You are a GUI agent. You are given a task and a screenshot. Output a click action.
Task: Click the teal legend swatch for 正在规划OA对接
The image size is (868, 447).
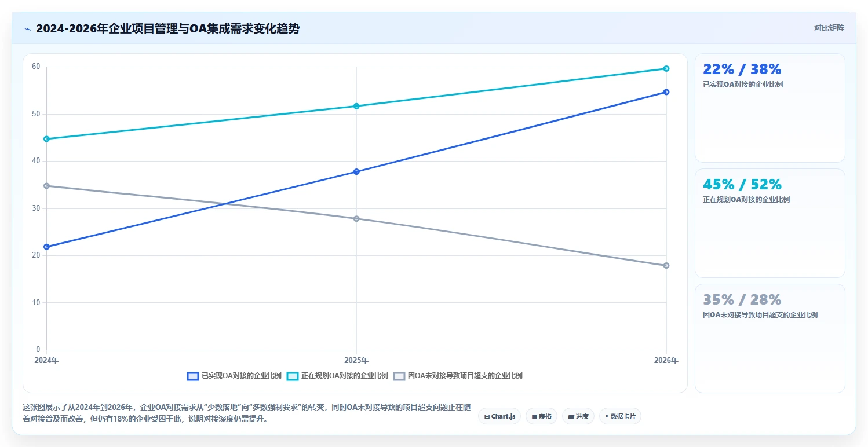pyautogui.click(x=293, y=376)
